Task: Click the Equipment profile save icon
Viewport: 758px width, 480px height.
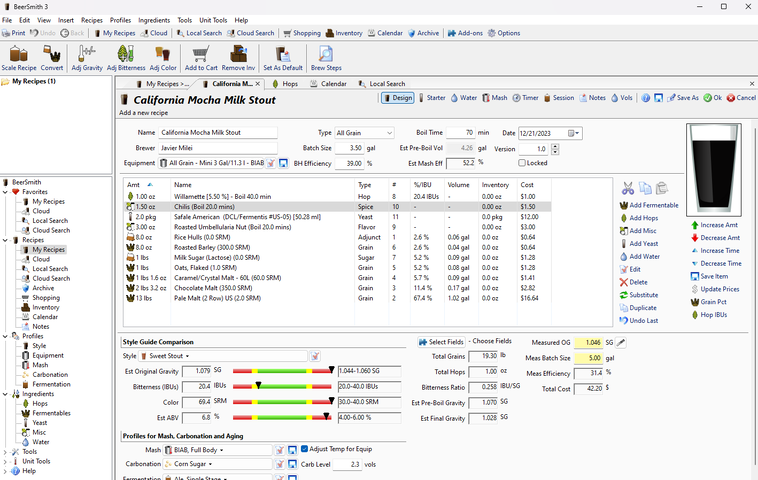Action: coord(283,163)
